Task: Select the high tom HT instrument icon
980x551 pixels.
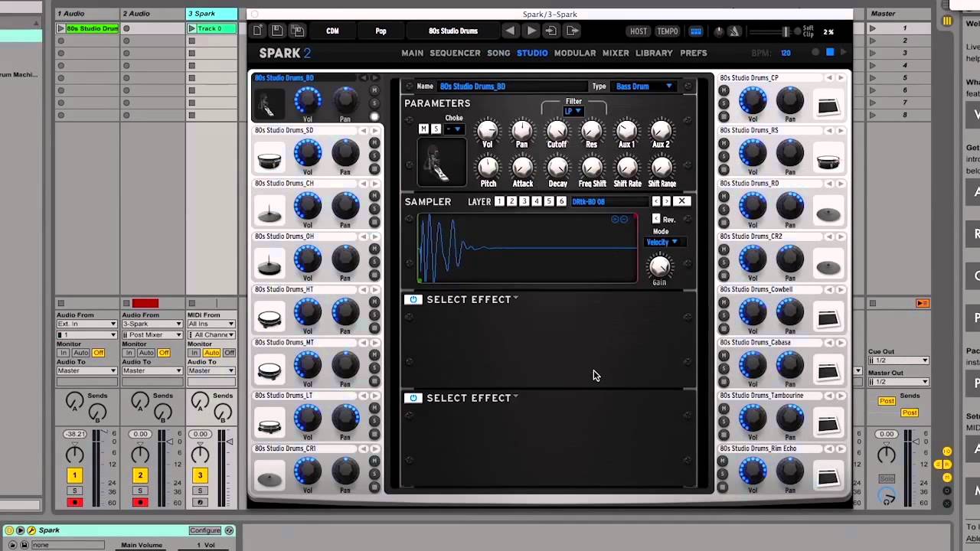Action: tap(269, 318)
